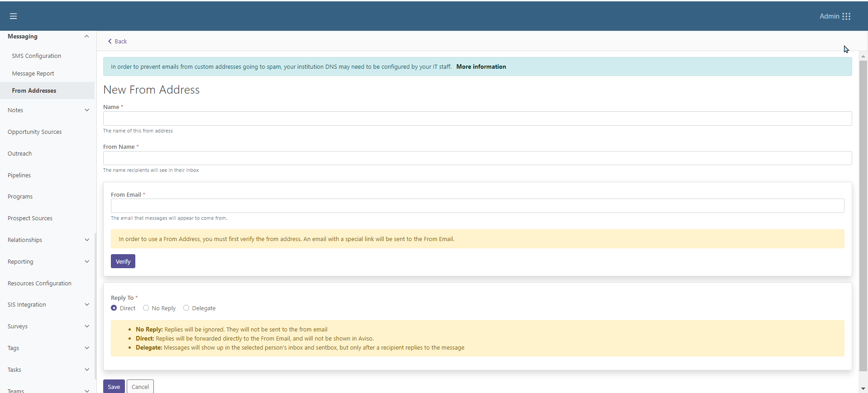This screenshot has height=393, width=868.
Task: Open the More information link
Action: click(481, 66)
